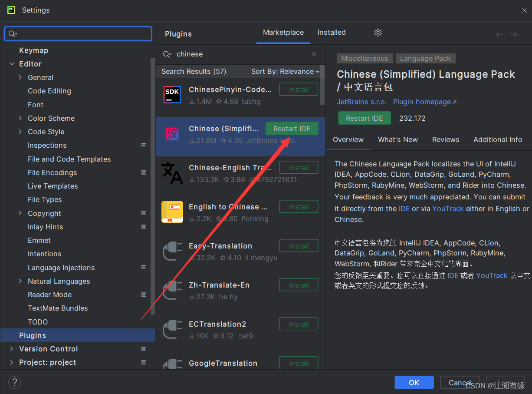Click the Cancel button
Screen dimensions: 532x394
pyautogui.click(x=460, y=383)
